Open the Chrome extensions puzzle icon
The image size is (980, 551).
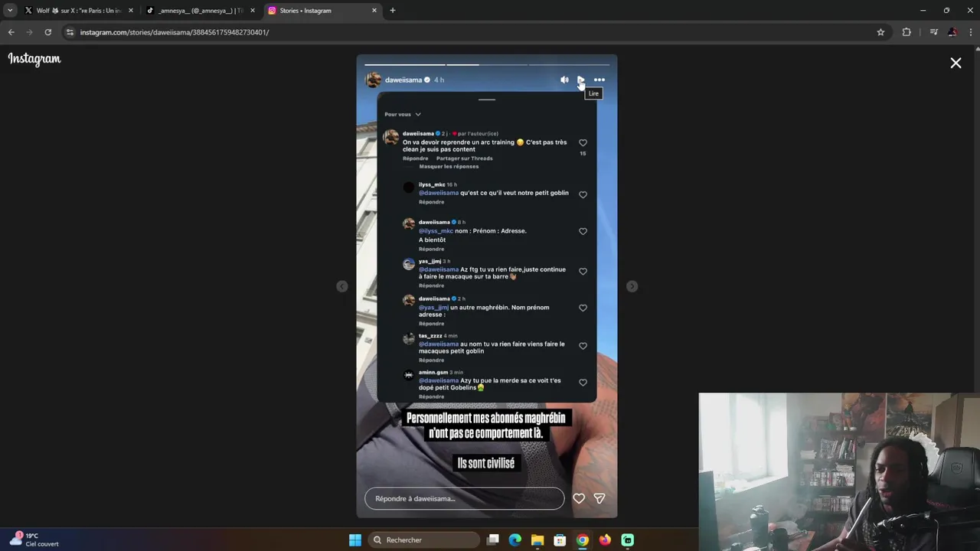906,32
